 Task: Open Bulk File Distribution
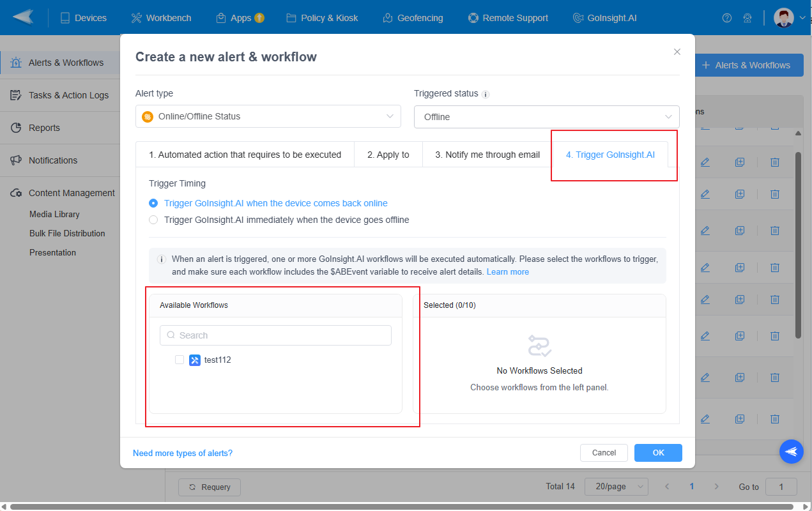click(67, 233)
